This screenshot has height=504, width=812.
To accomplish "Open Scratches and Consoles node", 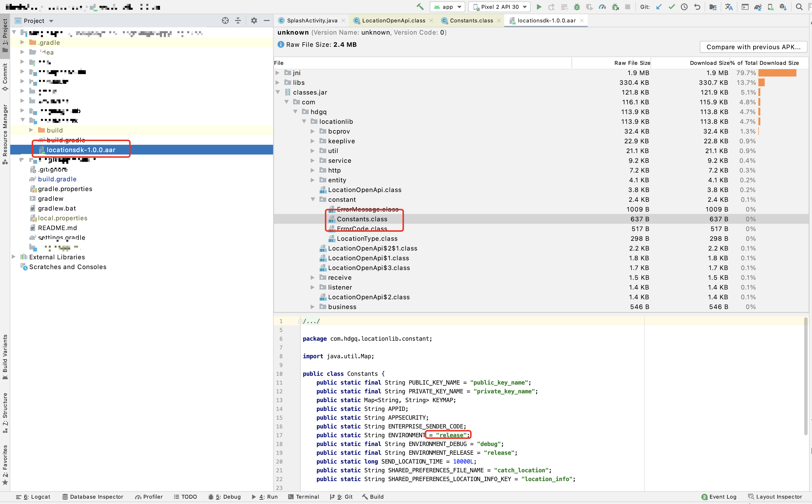I will pyautogui.click(x=68, y=267).
